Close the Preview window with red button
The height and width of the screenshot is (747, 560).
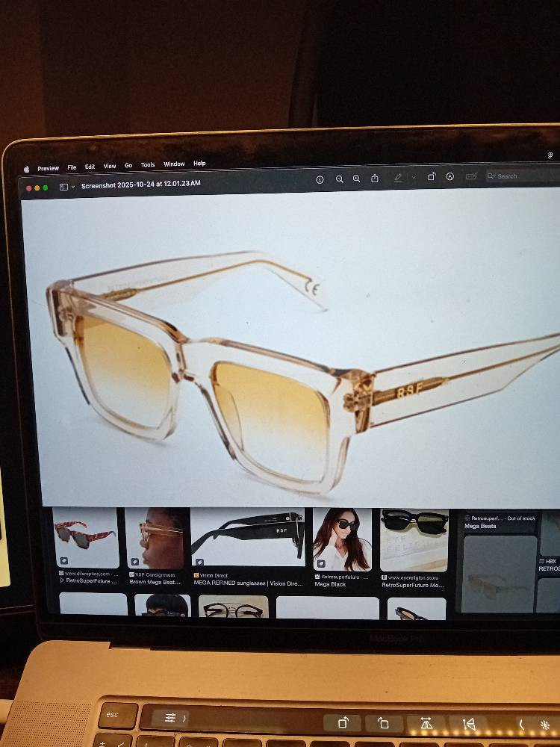pyautogui.click(x=28, y=189)
